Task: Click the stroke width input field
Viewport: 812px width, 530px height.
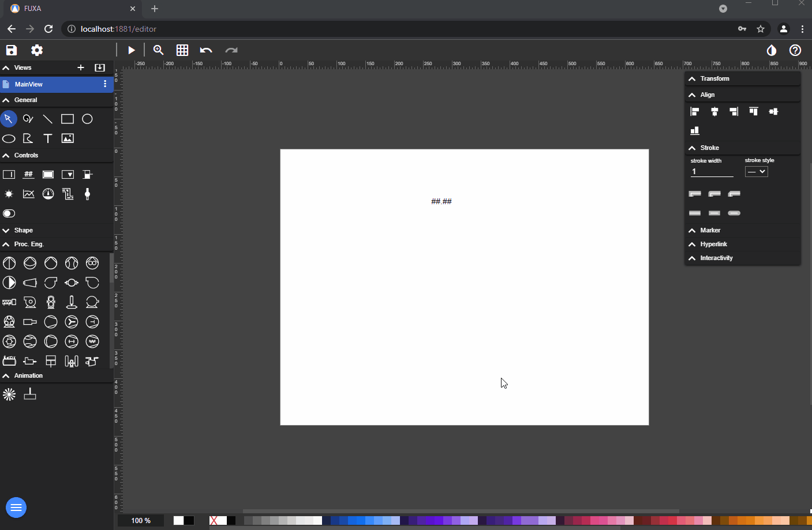Action: pyautogui.click(x=712, y=172)
